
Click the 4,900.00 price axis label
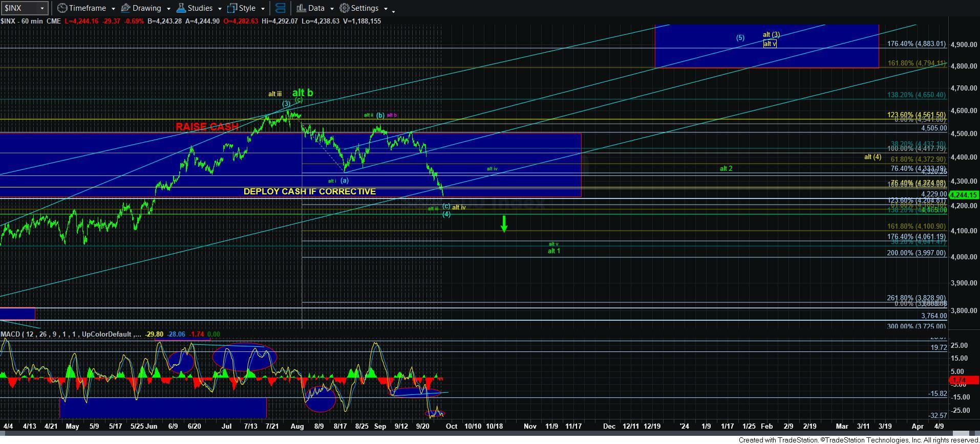[964, 45]
